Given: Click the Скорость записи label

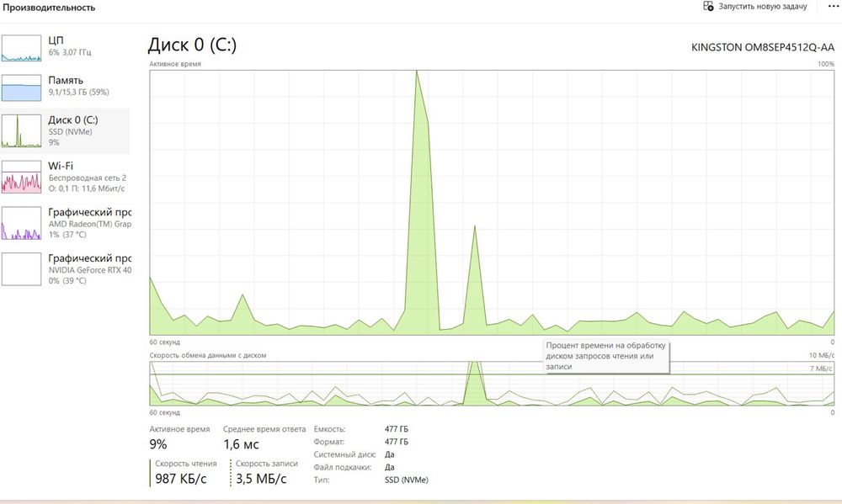Looking at the screenshot, I should [x=266, y=464].
